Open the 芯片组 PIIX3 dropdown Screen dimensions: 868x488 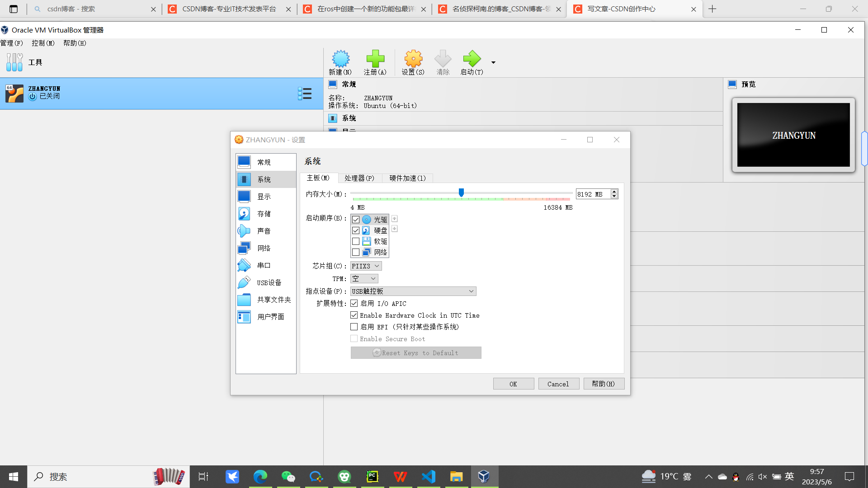pos(366,266)
